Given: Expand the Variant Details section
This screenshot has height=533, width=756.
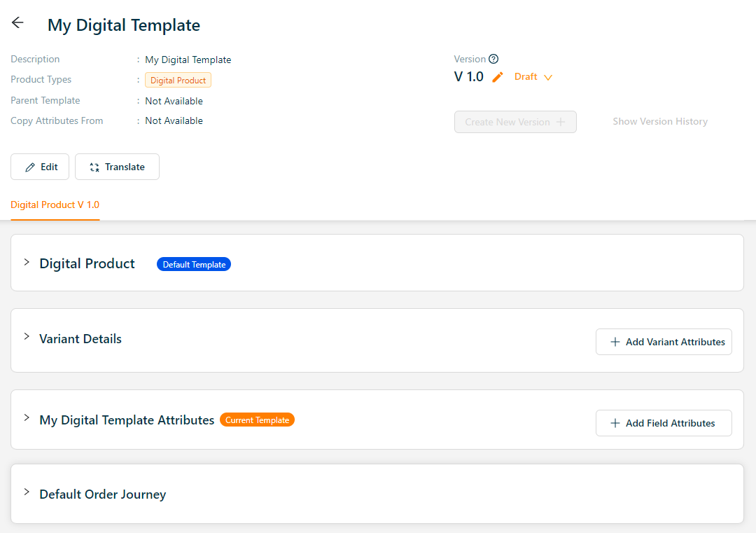Looking at the screenshot, I should click(x=27, y=337).
